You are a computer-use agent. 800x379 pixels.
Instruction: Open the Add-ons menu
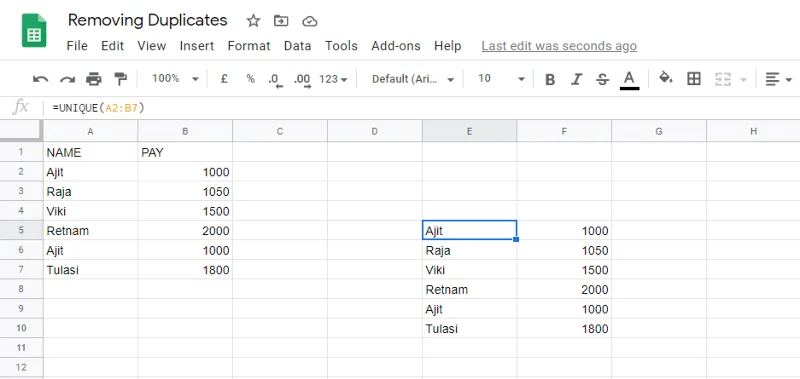click(396, 46)
